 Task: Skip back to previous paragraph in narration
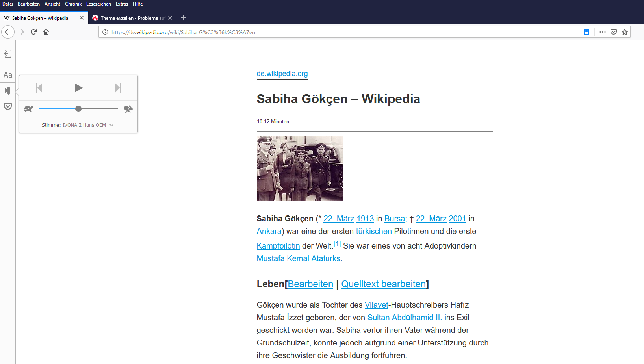tap(39, 88)
